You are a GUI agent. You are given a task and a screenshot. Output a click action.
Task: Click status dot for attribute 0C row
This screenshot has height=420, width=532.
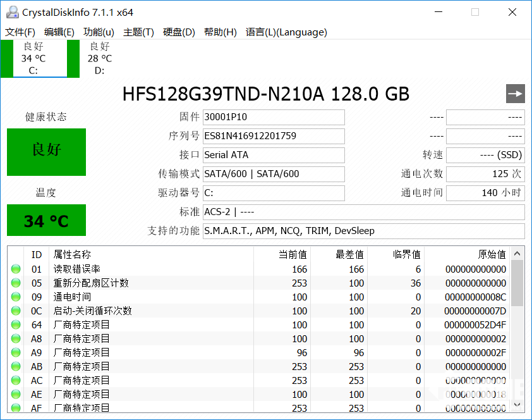(16, 311)
